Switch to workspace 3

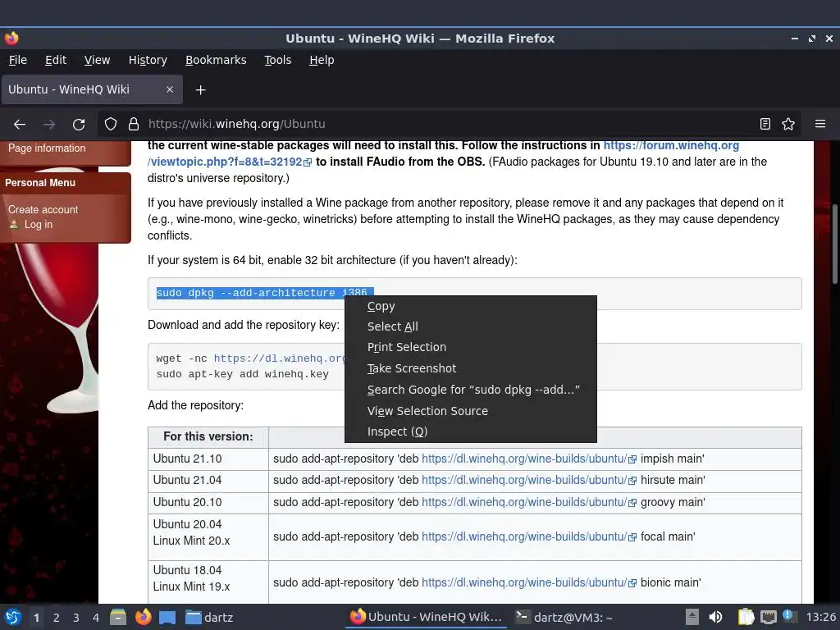coord(76,618)
